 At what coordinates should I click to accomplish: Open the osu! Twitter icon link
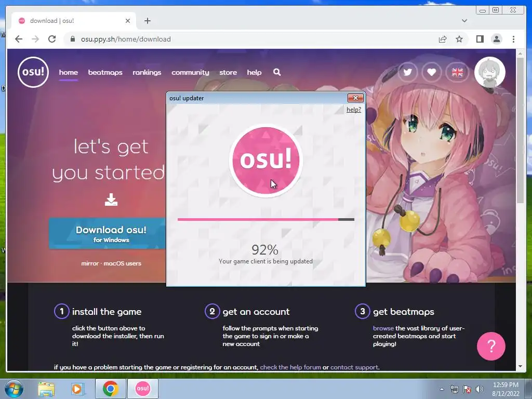(407, 72)
